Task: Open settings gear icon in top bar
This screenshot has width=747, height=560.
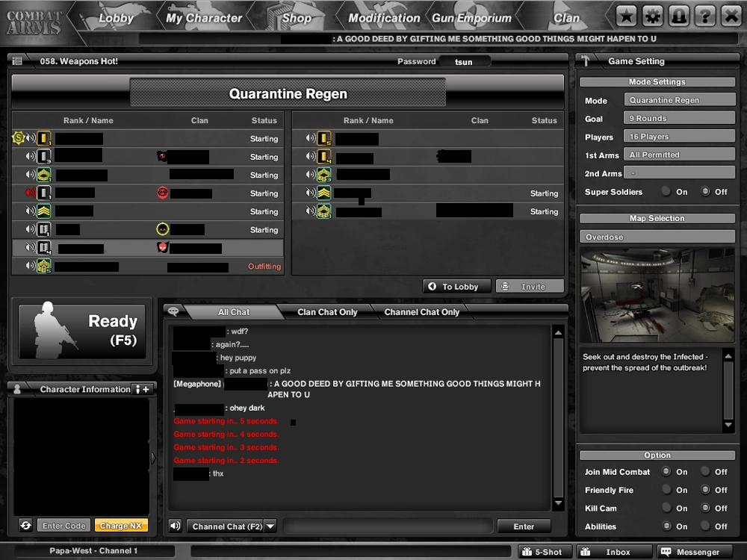Action: pyautogui.click(x=652, y=16)
